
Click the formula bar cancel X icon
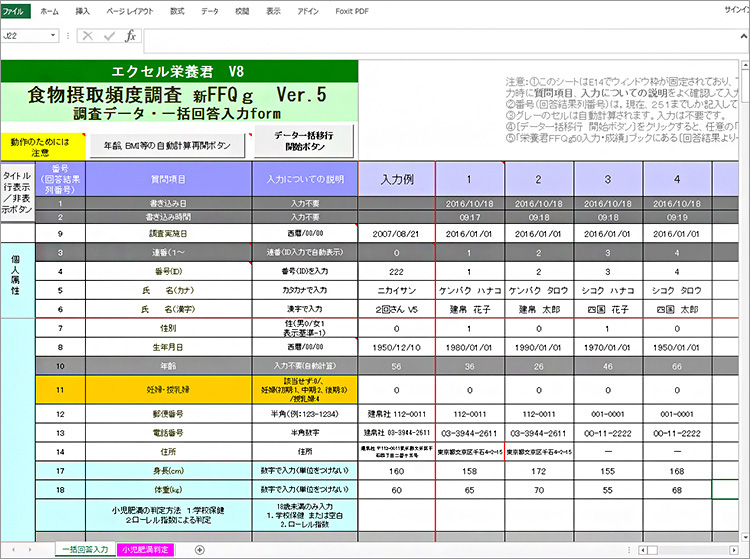[88, 36]
